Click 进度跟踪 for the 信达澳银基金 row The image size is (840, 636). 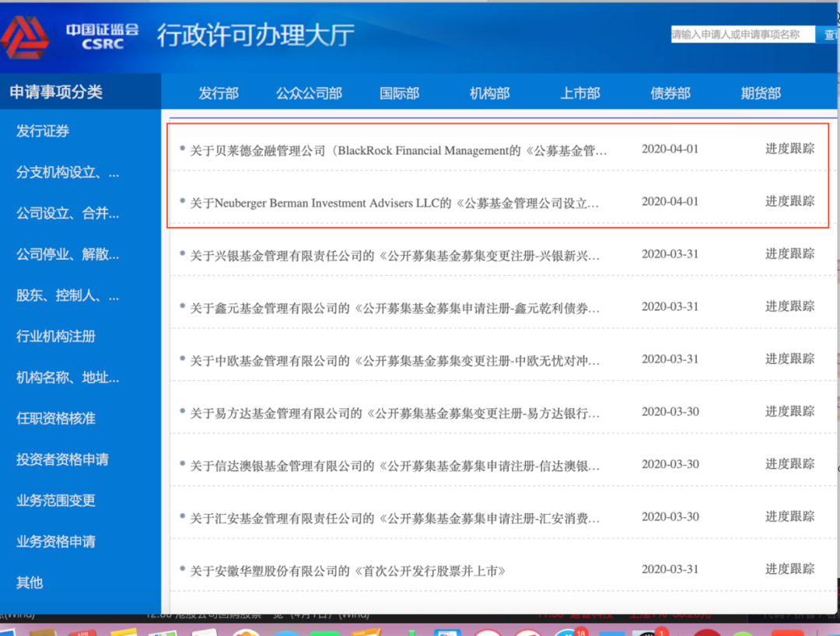789,463
